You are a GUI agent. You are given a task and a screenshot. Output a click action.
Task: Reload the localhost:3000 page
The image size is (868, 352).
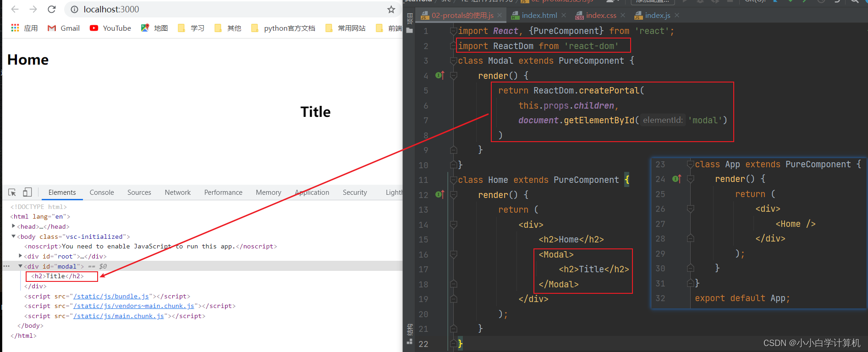coord(52,9)
